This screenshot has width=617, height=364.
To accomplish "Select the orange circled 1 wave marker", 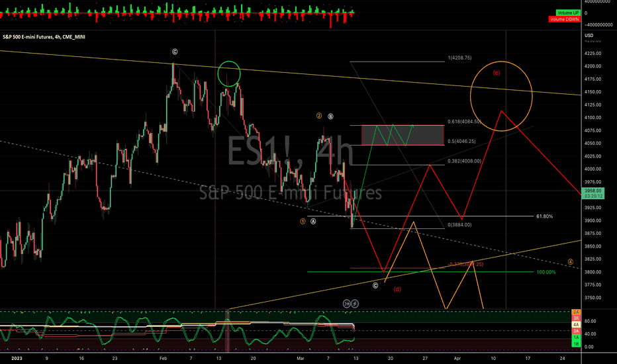I will [303, 222].
